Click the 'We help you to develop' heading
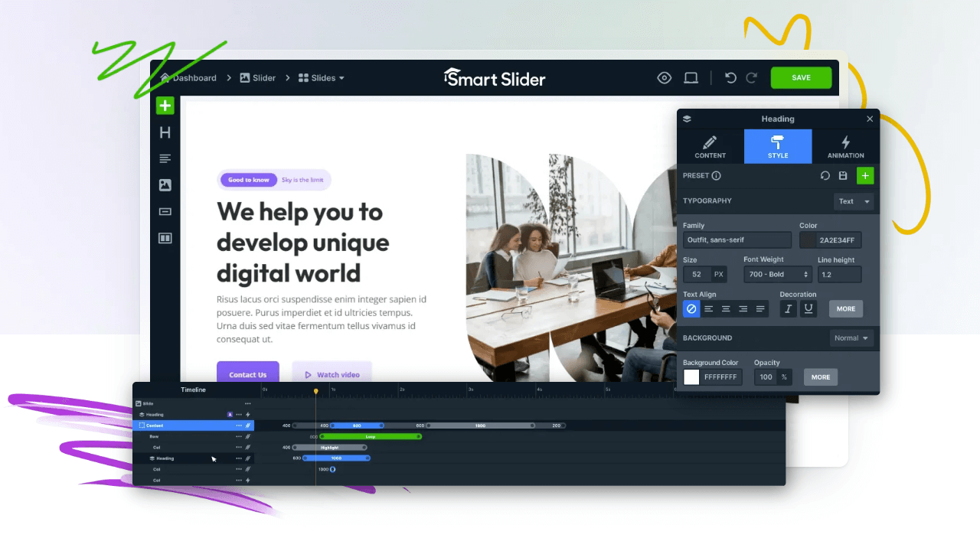980x551 pixels. pyautogui.click(x=303, y=242)
